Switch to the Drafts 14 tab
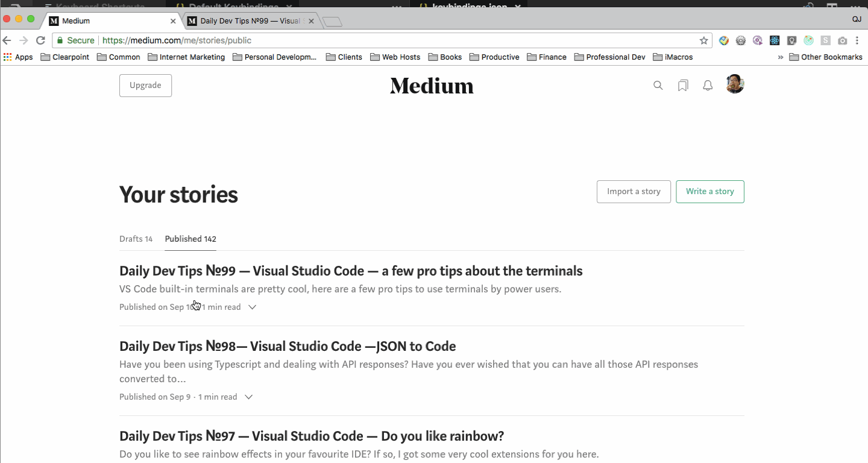868x463 pixels. 136,239
